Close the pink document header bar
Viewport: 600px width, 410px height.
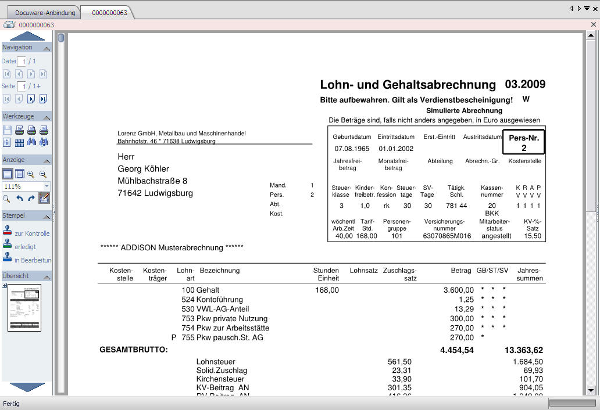[x=593, y=25]
